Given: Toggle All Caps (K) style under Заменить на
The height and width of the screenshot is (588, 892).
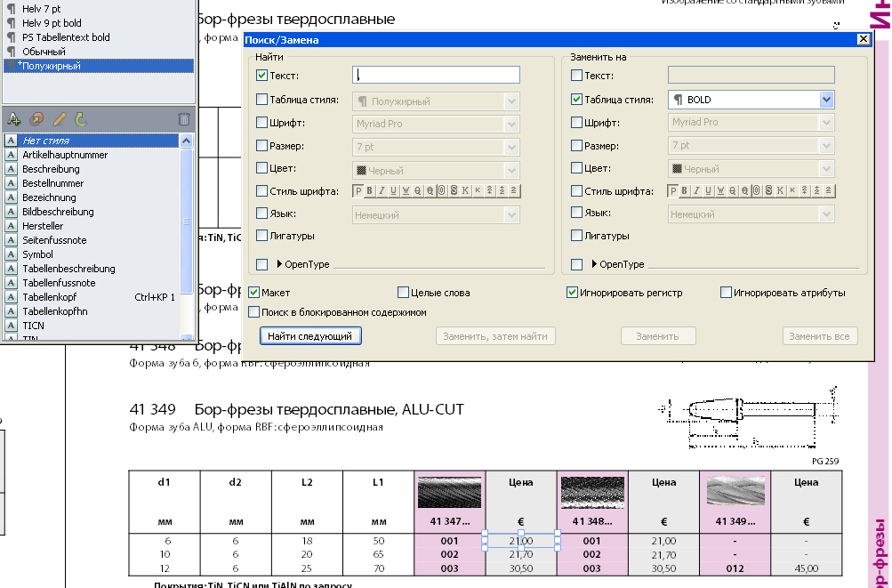Looking at the screenshot, I should [781, 191].
